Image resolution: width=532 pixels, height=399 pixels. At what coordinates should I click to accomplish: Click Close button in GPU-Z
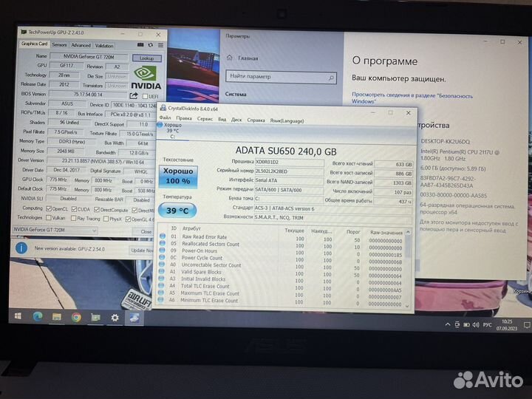click(146, 231)
